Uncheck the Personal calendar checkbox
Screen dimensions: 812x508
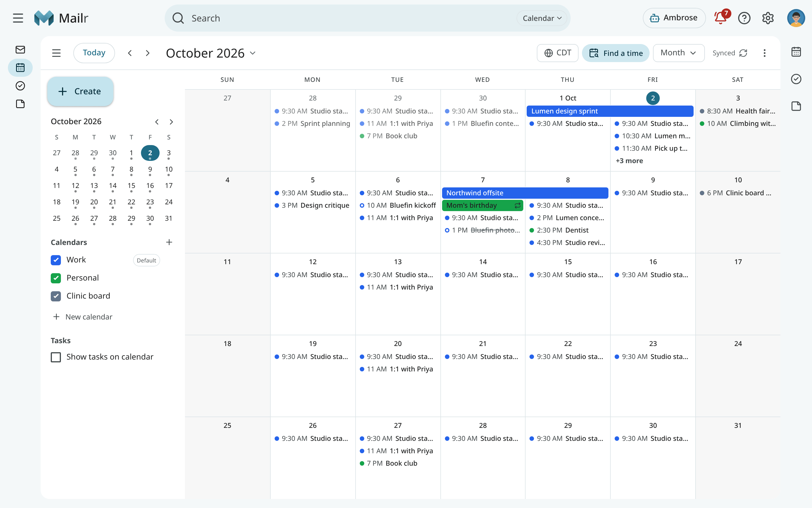pos(56,278)
